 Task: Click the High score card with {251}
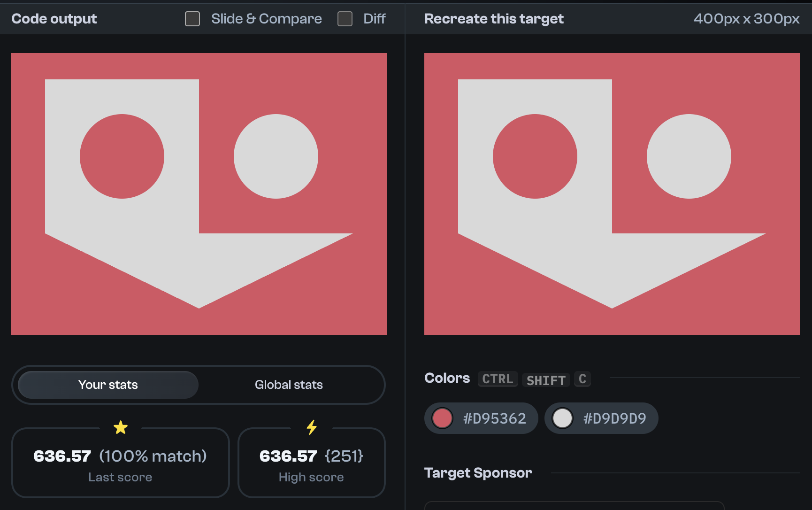coord(311,463)
